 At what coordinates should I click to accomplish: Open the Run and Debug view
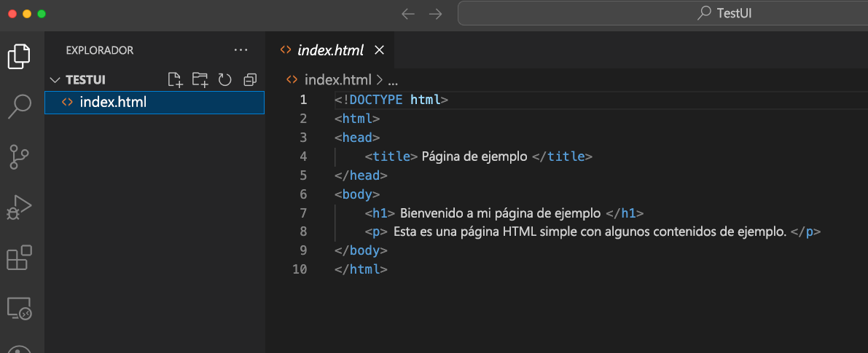point(20,207)
